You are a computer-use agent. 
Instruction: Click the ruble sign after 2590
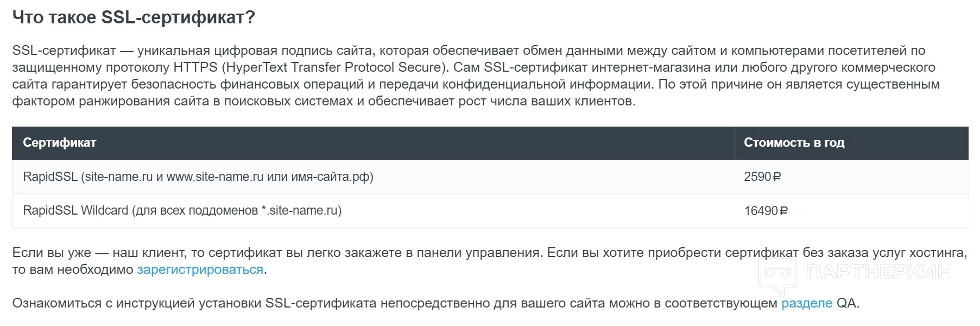[x=776, y=177]
